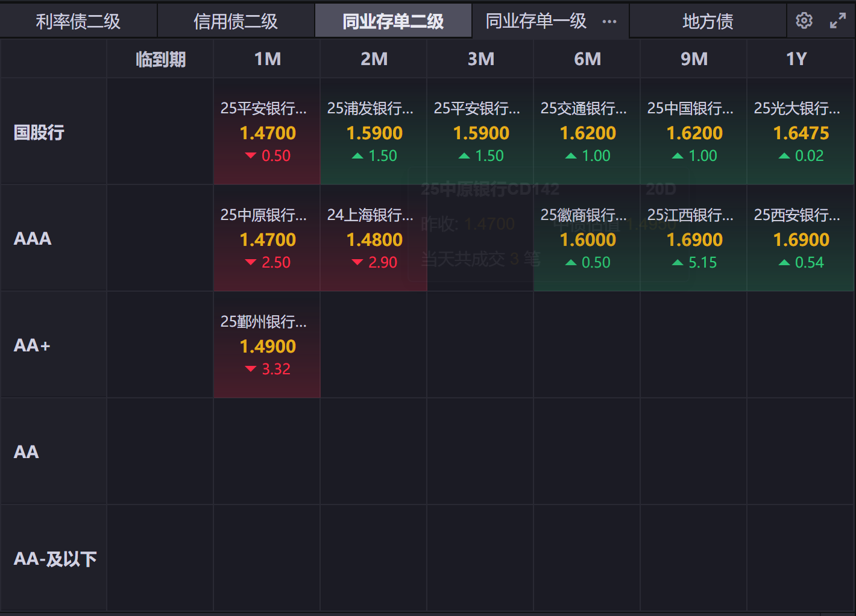Screen dimensions: 856x616
Task: Click 25中原银行 AAA 1M cell
Action: tap(267, 239)
